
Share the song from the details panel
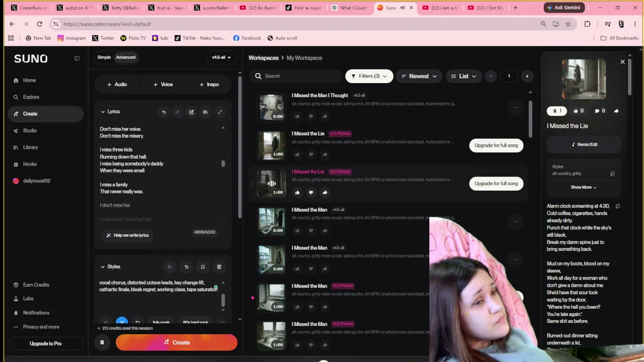(616, 111)
